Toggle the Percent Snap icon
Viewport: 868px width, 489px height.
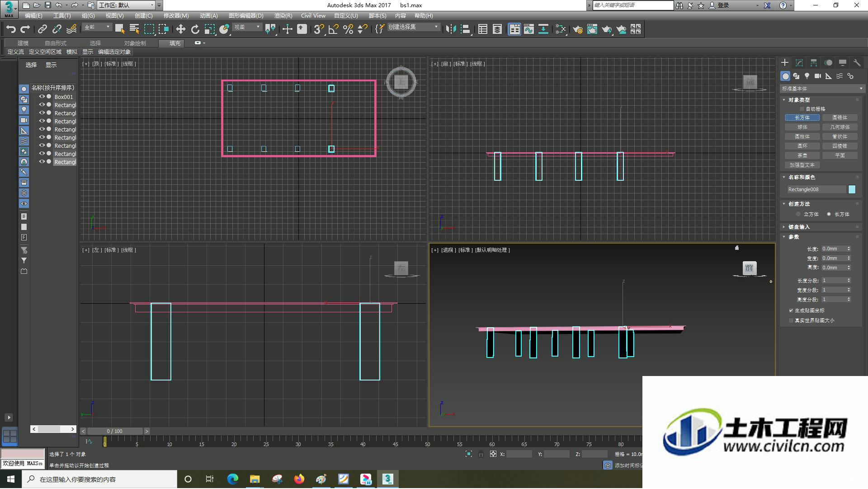(348, 29)
